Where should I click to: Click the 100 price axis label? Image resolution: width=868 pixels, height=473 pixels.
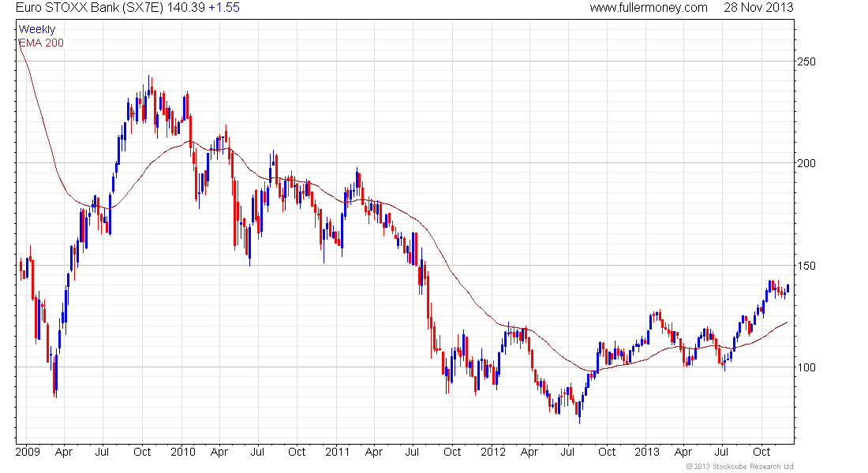tap(806, 367)
